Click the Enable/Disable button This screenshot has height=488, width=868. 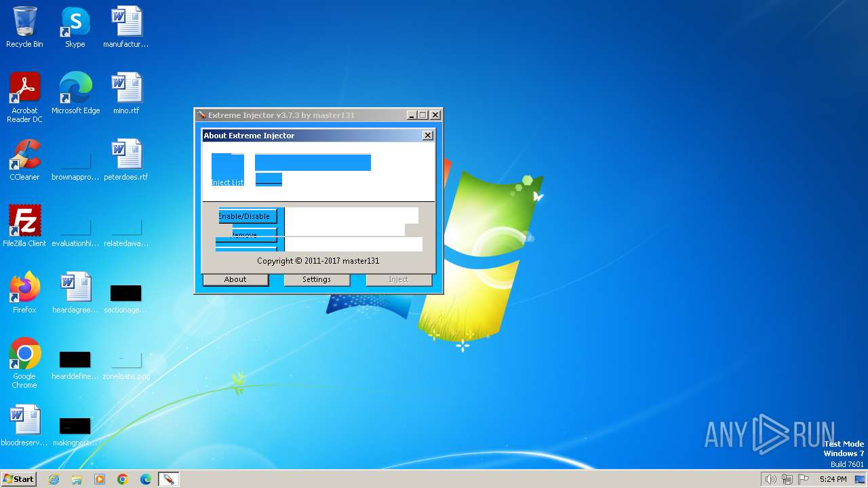click(x=246, y=216)
